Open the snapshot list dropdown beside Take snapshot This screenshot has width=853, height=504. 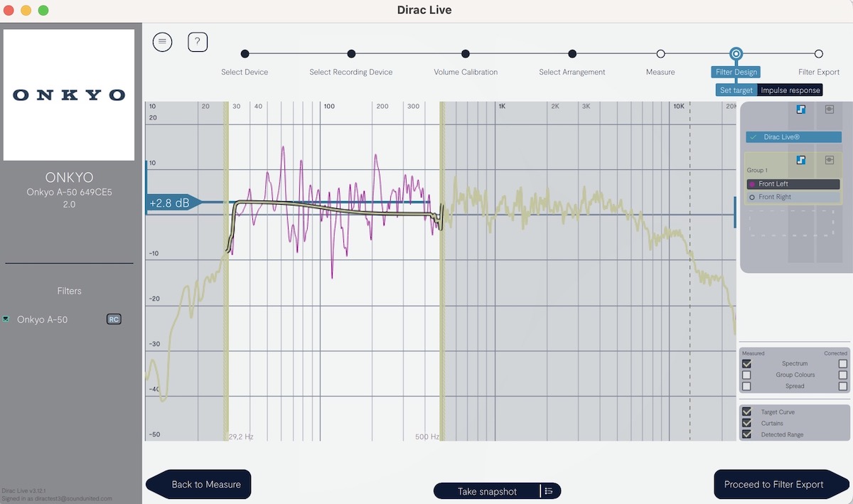point(548,491)
